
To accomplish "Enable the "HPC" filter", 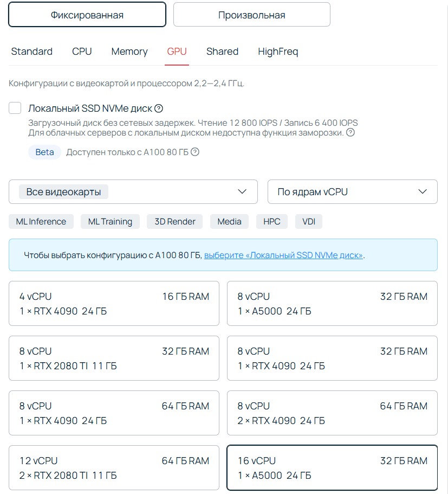I will pyautogui.click(x=272, y=221).
